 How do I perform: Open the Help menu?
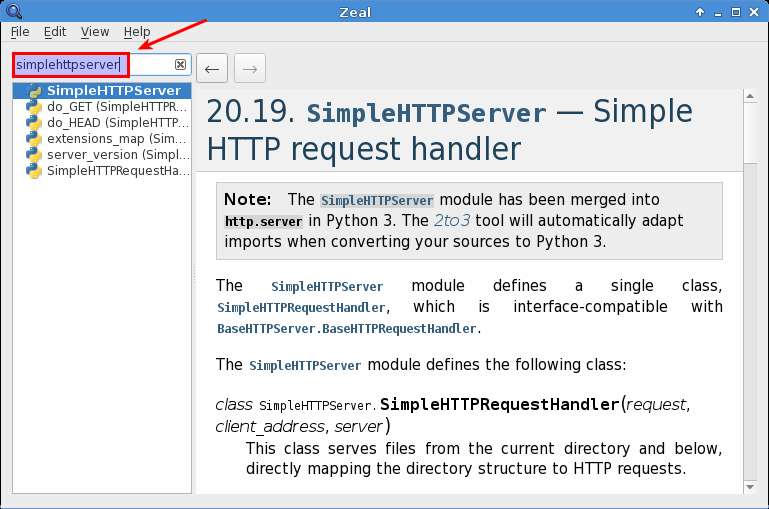[x=137, y=32]
